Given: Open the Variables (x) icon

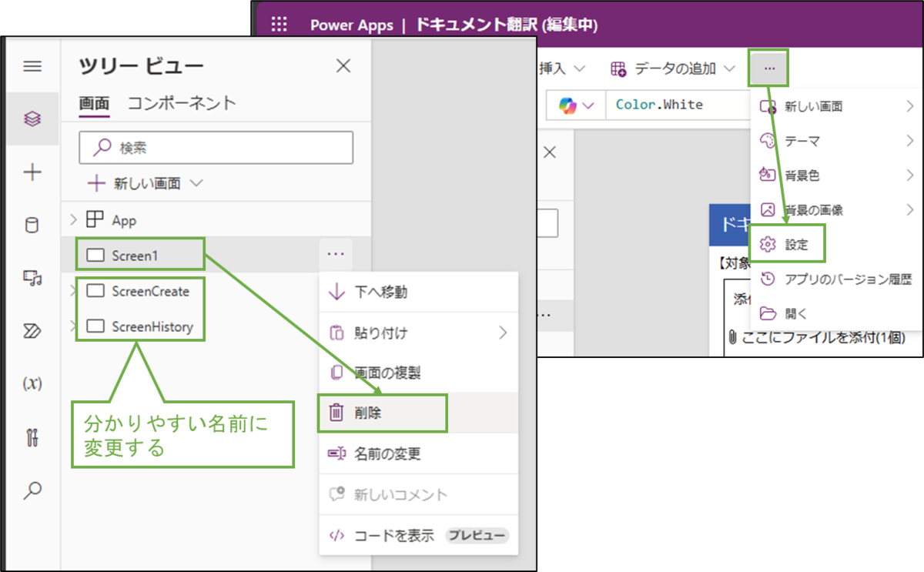Looking at the screenshot, I should tap(32, 383).
